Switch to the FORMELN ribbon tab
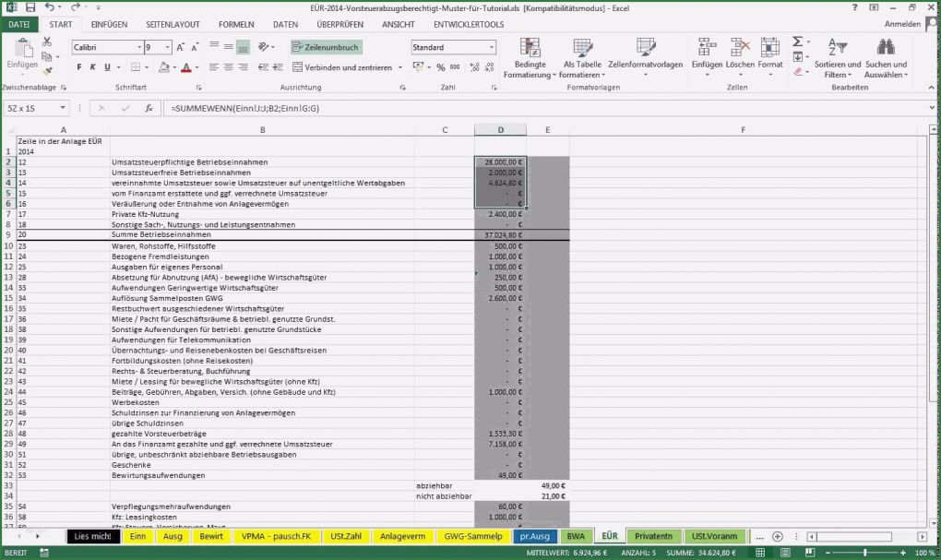The width and height of the screenshot is (941, 560). pyautogui.click(x=235, y=25)
